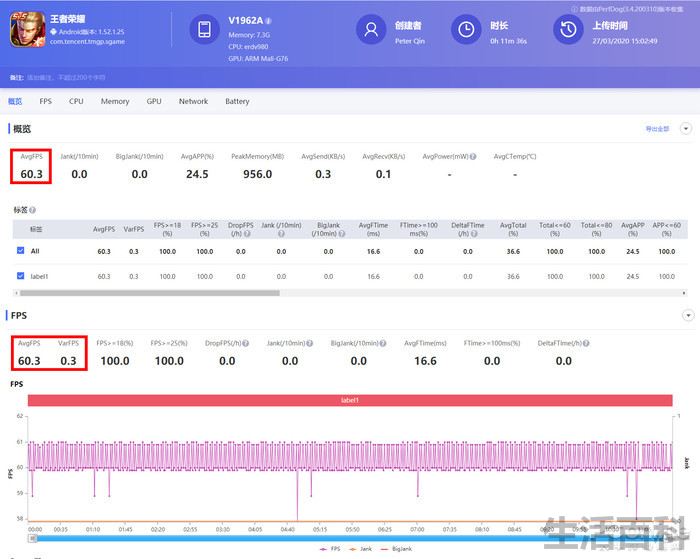The height and width of the screenshot is (559, 700).
Task: Click the label1 row name text
Action: (39, 276)
